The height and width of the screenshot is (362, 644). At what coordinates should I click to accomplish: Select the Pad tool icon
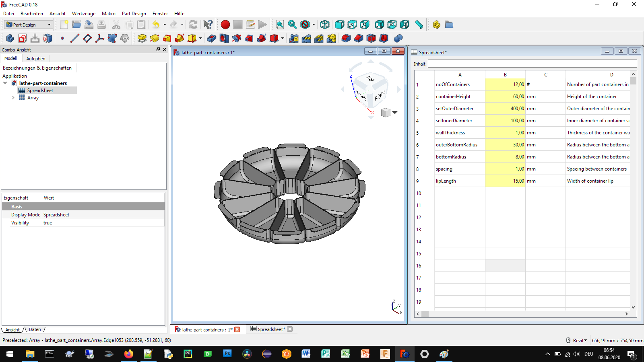pyautogui.click(x=142, y=38)
